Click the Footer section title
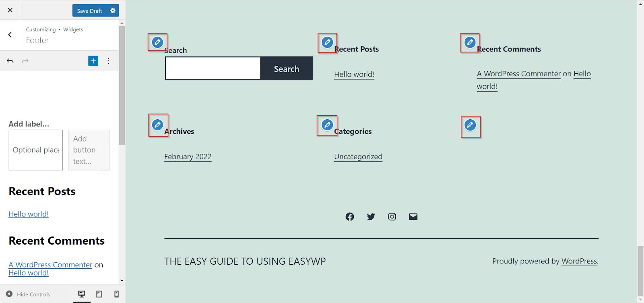644x303 pixels. 37,40
